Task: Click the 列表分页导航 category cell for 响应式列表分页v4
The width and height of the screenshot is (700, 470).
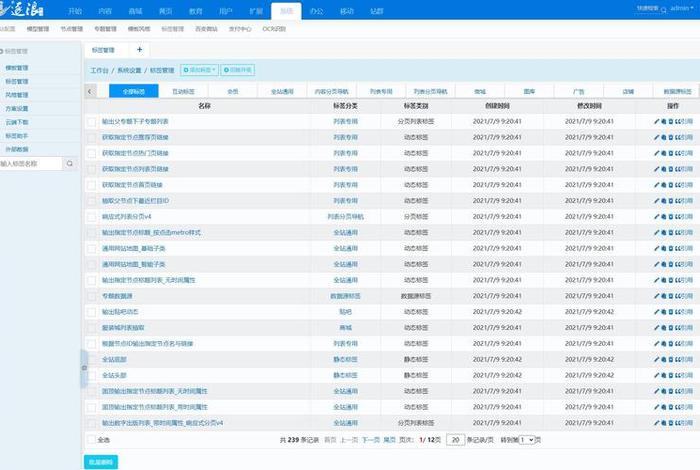Action: [x=346, y=216]
